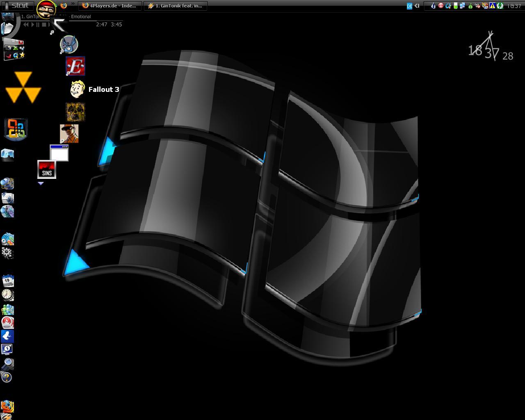The image size is (525, 420).
Task: Launch the messenger people icon
Action: coord(7,309)
